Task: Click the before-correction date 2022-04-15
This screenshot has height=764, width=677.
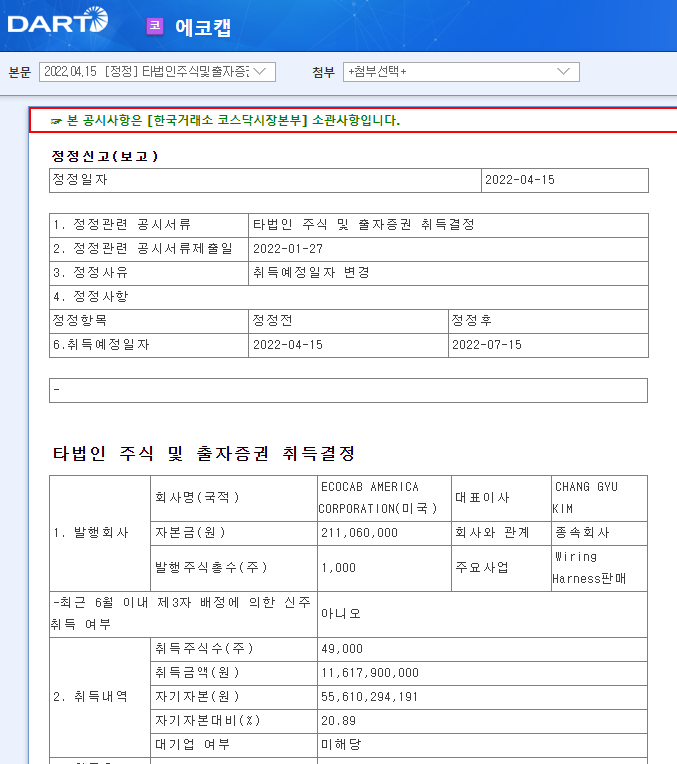Action: coord(288,345)
